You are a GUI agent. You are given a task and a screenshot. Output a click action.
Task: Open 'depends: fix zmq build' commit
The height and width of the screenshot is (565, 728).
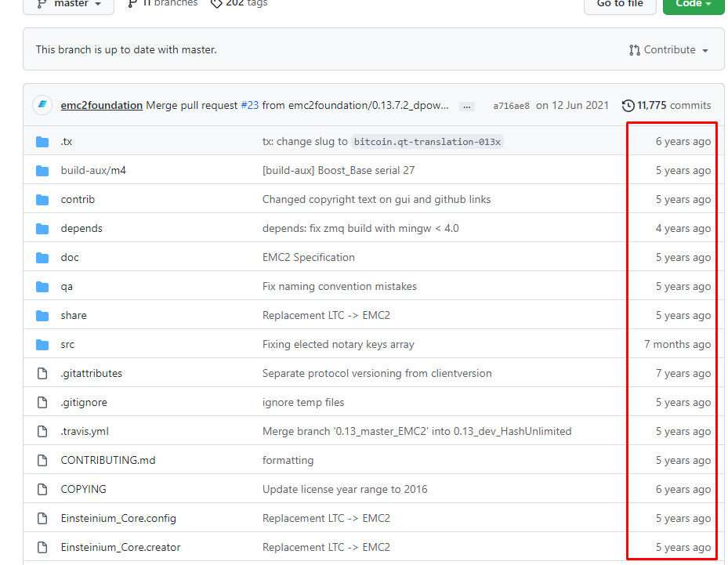point(360,228)
